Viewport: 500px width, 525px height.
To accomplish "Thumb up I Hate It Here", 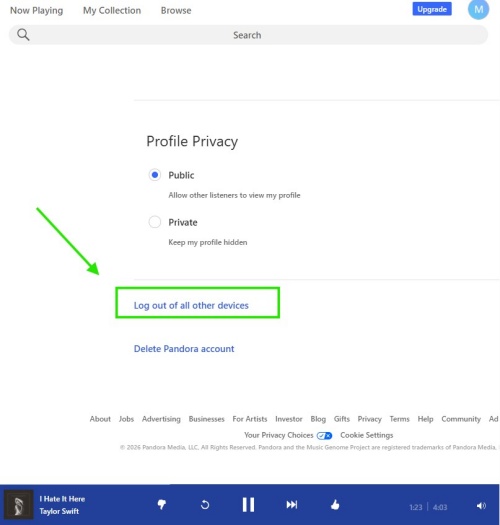I will 335,505.
